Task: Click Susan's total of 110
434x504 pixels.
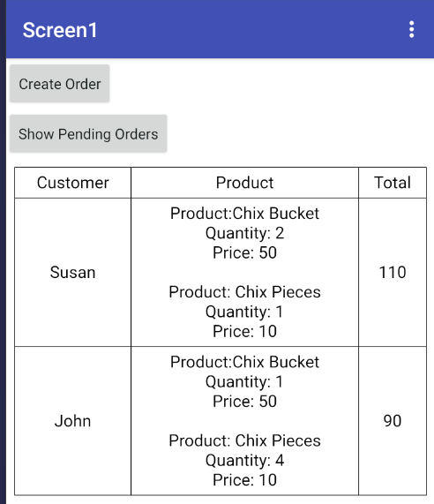Action: 393,272
